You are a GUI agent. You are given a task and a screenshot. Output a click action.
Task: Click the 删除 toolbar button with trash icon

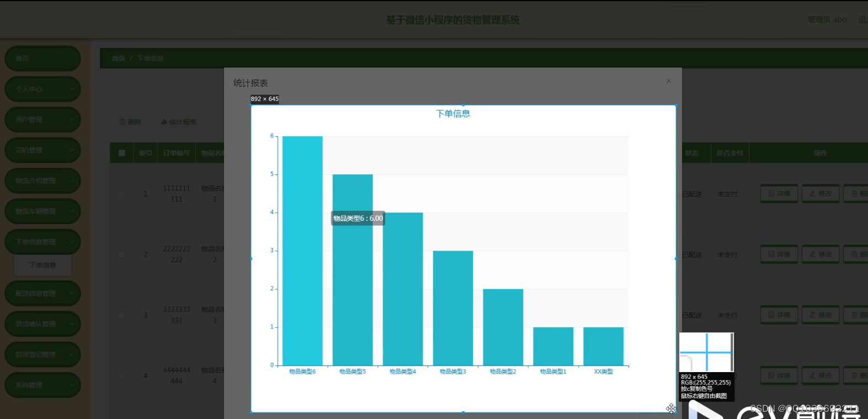point(131,122)
